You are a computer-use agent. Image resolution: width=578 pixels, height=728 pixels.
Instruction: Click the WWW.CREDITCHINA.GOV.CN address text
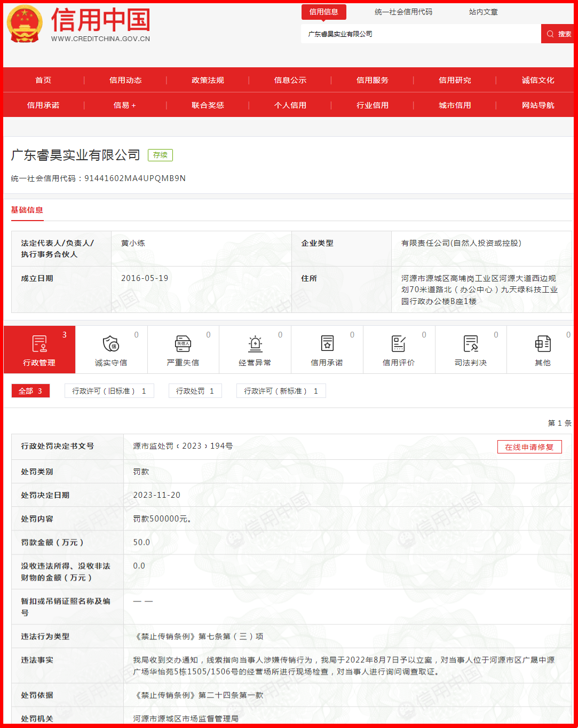click(x=100, y=38)
